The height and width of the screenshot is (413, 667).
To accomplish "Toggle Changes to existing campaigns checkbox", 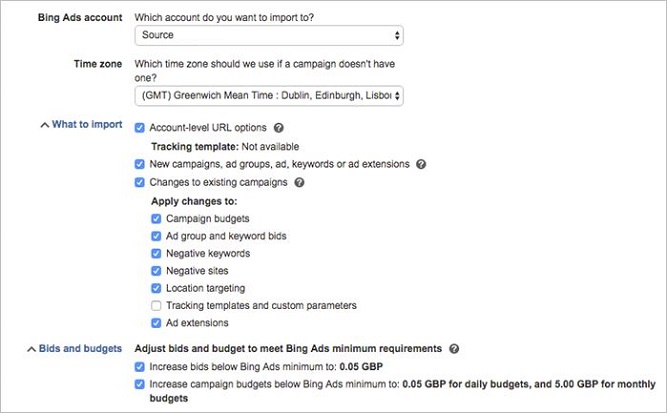I will click(140, 182).
